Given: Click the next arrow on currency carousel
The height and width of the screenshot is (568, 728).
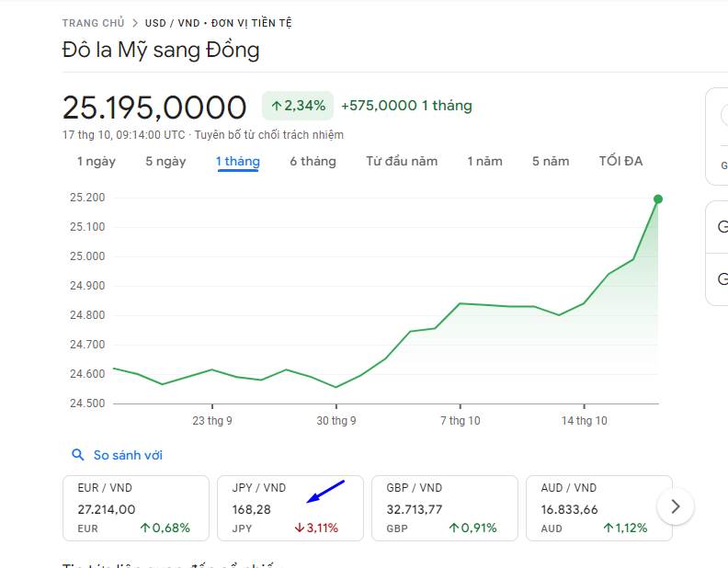Looking at the screenshot, I should coord(676,506).
